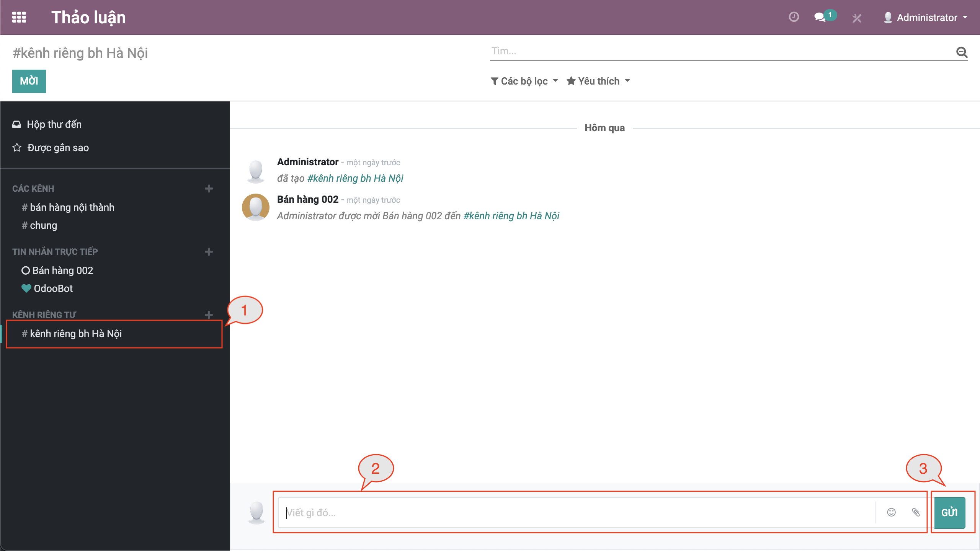
Task: Click the paperclip attachment icon
Action: tap(916, 512)
